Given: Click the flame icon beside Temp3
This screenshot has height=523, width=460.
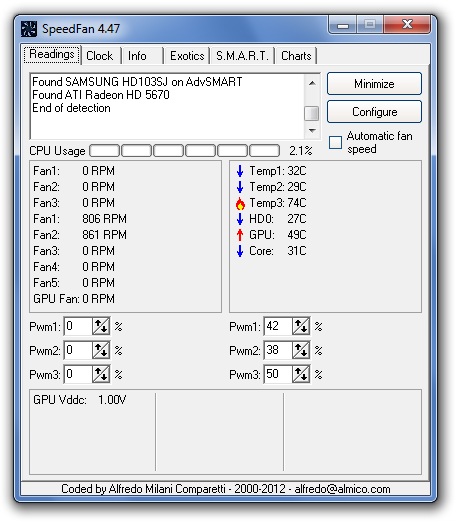Looking at the screenshot, I should pyautogui.click(x=240, y=203).
